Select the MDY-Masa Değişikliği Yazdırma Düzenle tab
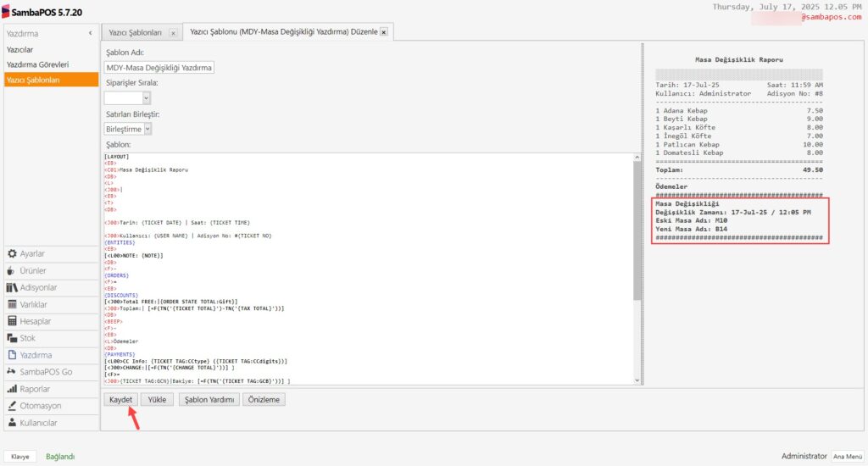This screenshot has width=868, height=466. (283, 31)
